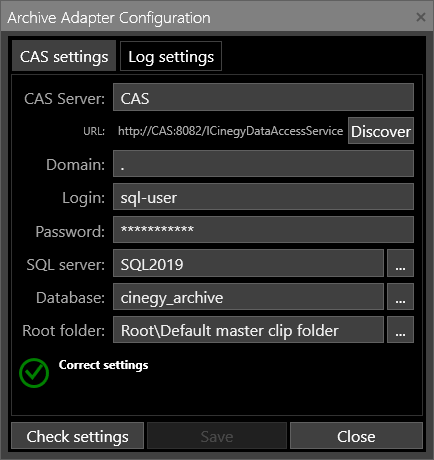Open the SQL server browse ellipsis button

[400, 263]
